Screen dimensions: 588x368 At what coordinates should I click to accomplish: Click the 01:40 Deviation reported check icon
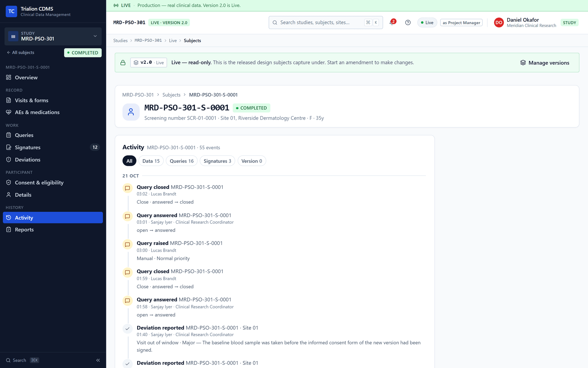click(x=127, y=329)
